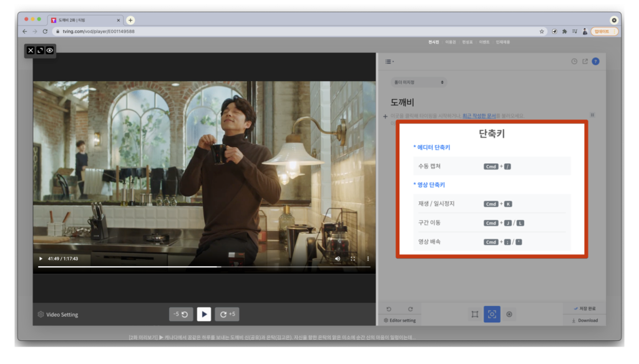
Task: Click the 도깨비 note title
Action: pos(402,102)
